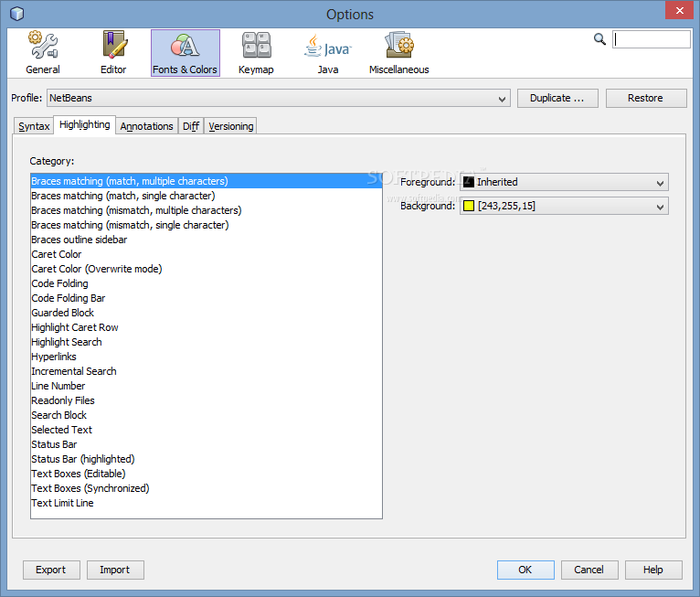This screenshot has height=597, width=700.
Task: Open the Miscellaneous options category
Action: point(399,53)
